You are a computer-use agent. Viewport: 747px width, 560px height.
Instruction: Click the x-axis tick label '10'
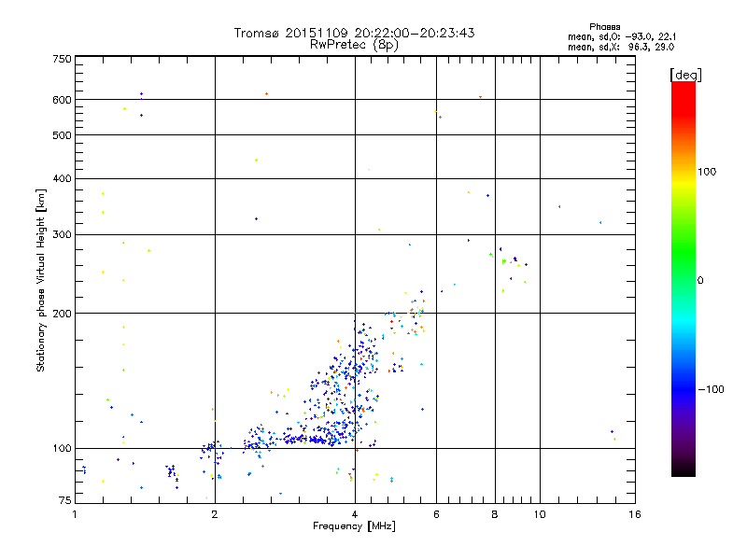tap(540, 514)
